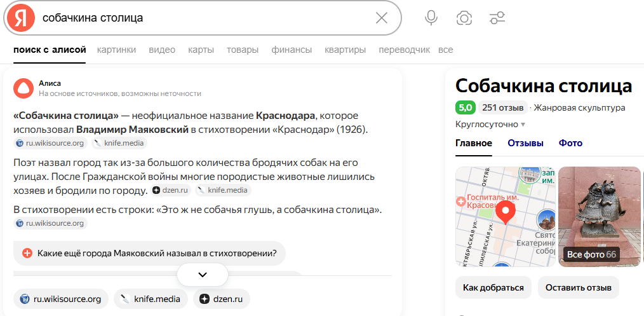Viewport: 644px width, 316px height.
Task: Start voice search with microphone icon
Action: (x=431, y=18)
